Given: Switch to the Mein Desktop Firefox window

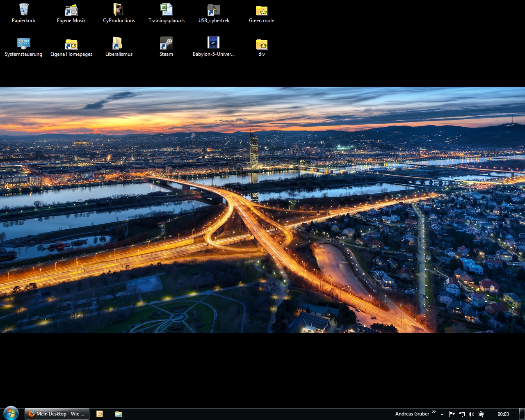Looking at the screenshot, I should 57,414.
